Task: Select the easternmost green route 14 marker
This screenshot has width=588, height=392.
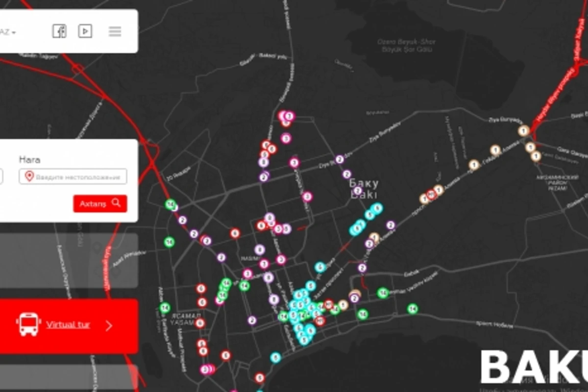Action: 413,309
